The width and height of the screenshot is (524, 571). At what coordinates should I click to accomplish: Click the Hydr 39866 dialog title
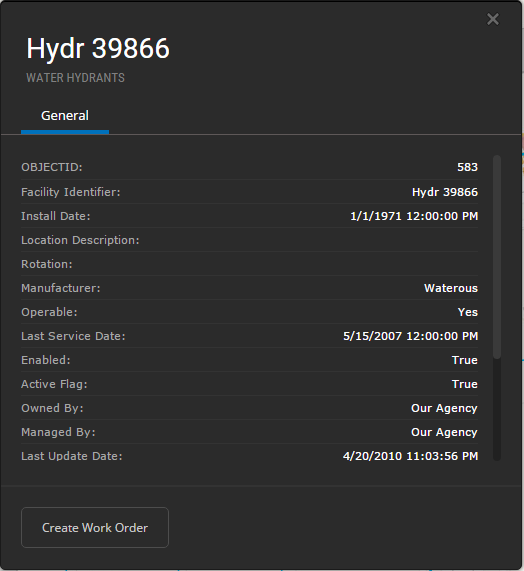pos(98,48)
